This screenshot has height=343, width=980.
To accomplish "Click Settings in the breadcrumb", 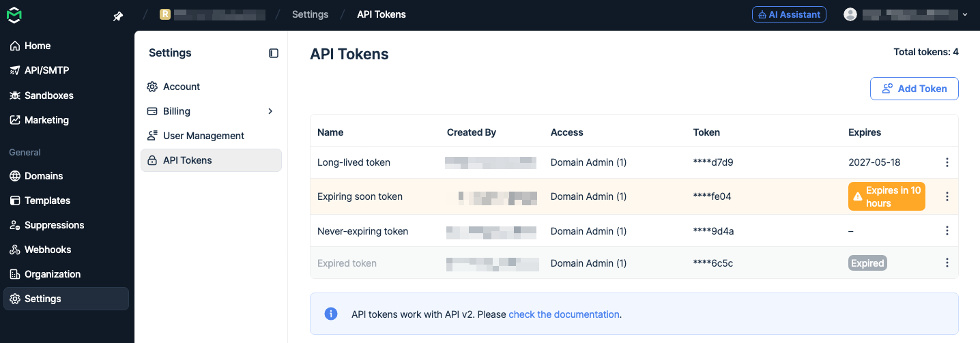I will click(310, 14).
